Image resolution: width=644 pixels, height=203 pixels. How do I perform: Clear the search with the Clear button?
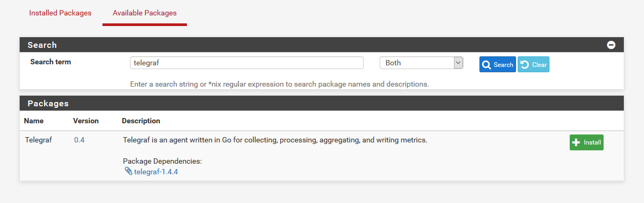(534, 65)
